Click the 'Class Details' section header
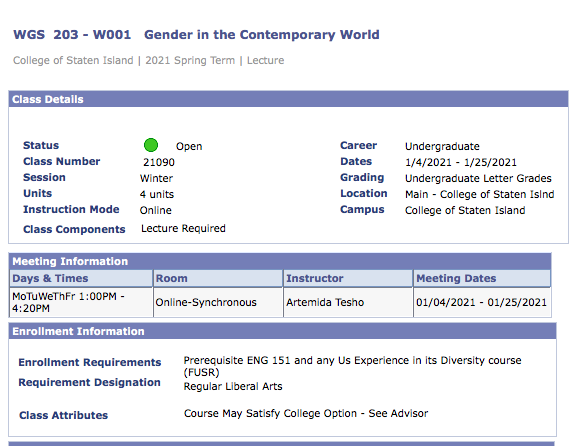Viewport: 573px width, 446px height. click(288, 99)
